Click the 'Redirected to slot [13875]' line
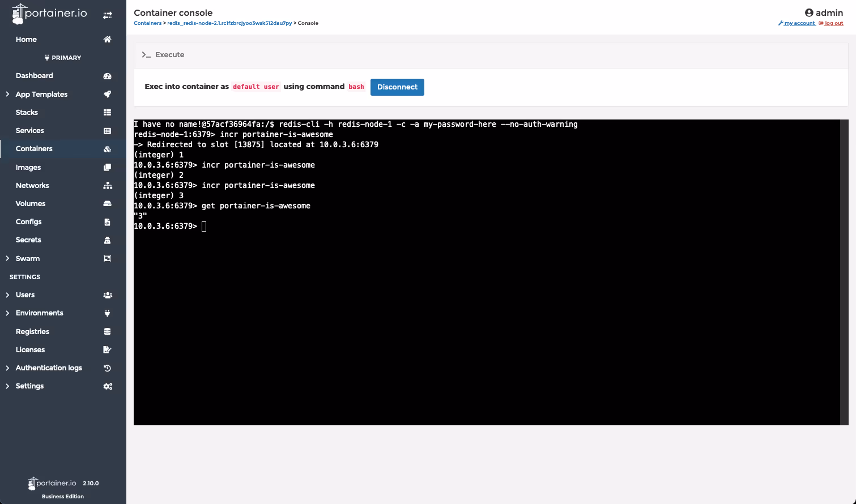This screenshot has height=504, width=856. pyautogui.click(x=256, y=145)
